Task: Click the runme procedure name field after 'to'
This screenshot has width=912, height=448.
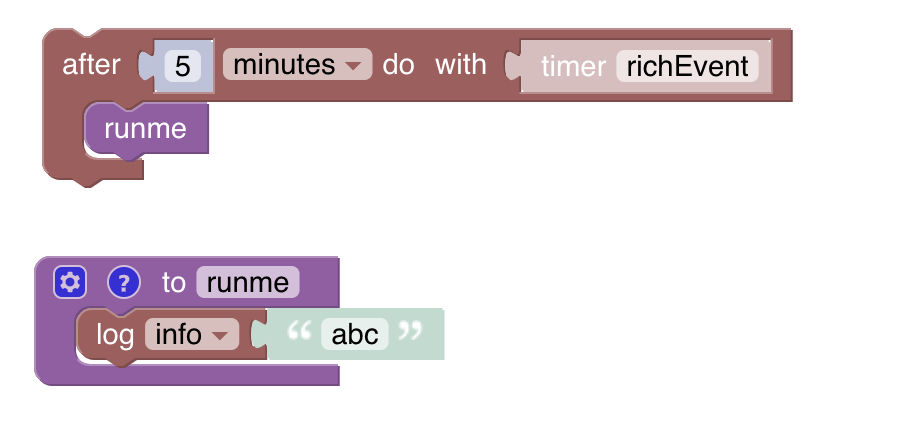Action: pos(248,282)
